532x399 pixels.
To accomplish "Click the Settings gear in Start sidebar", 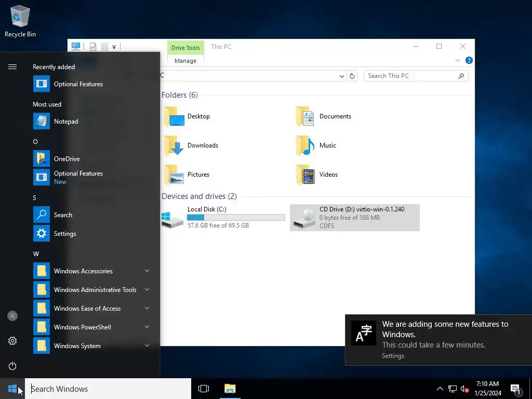I will (x=12, y=341).
